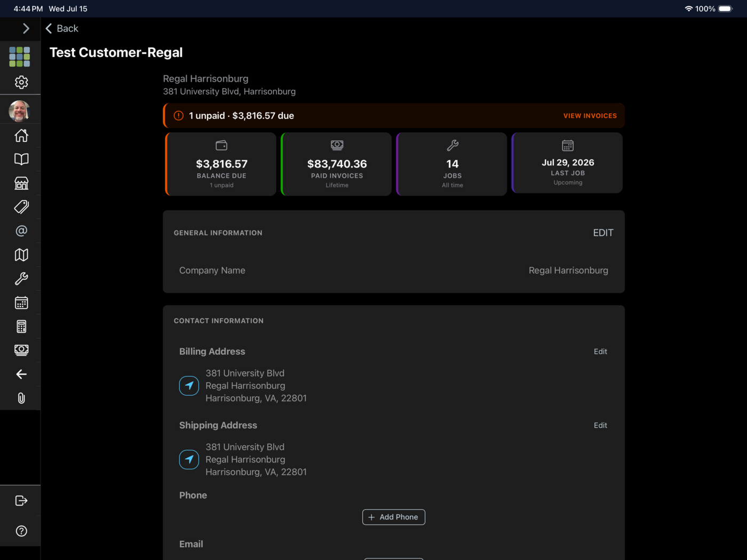The width and height of the screenshot is (747, 560).
Task: Open the 14 Jobs card
Action: click(452, 164)
